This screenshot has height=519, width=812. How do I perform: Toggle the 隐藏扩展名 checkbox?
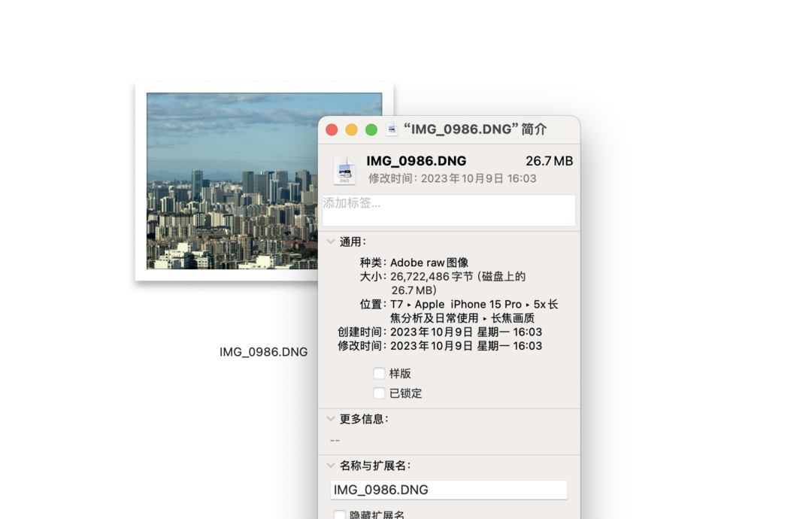(340, 515)
